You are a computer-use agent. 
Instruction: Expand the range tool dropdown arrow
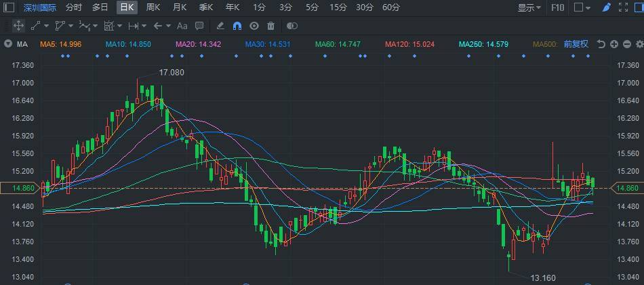[x=144, y=26]
